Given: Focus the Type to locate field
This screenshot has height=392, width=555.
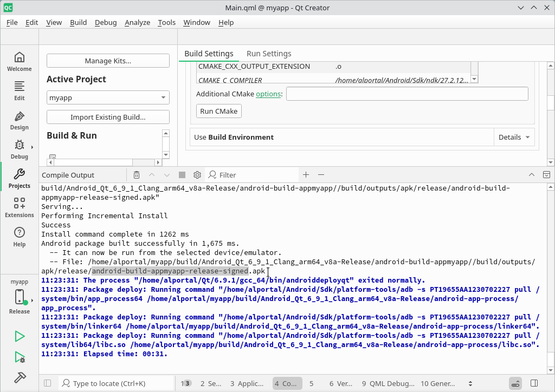Looking at the screenshot, I should [x=117, y=383].
